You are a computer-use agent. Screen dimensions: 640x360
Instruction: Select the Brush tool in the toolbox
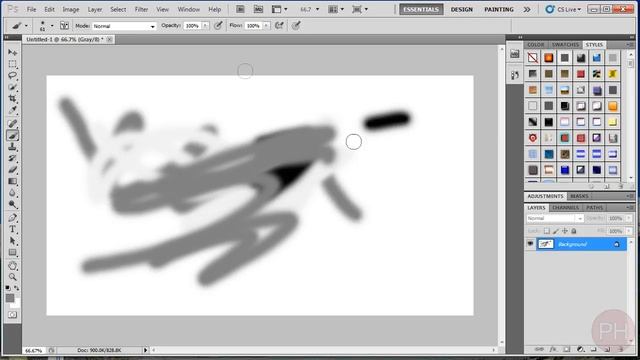click(12, 136)
